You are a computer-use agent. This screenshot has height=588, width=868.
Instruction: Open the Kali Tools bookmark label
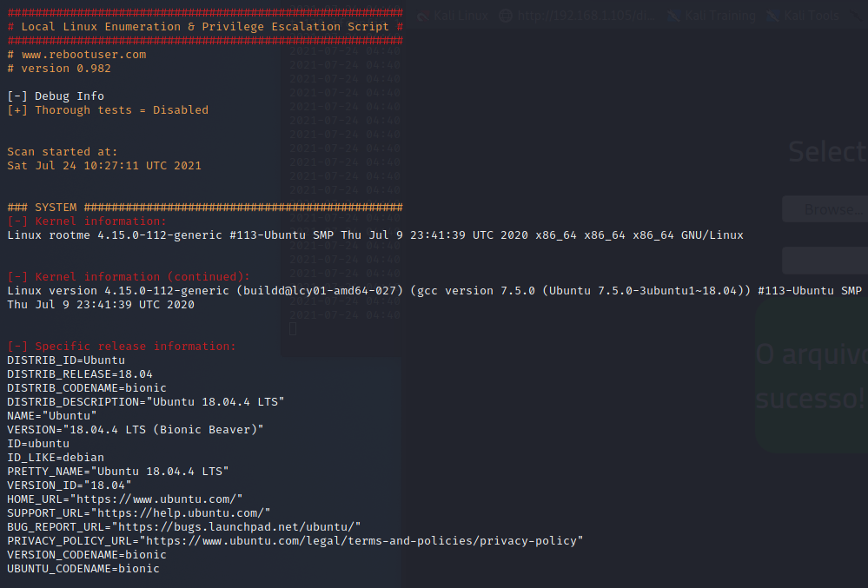click(x=812, y=16)
